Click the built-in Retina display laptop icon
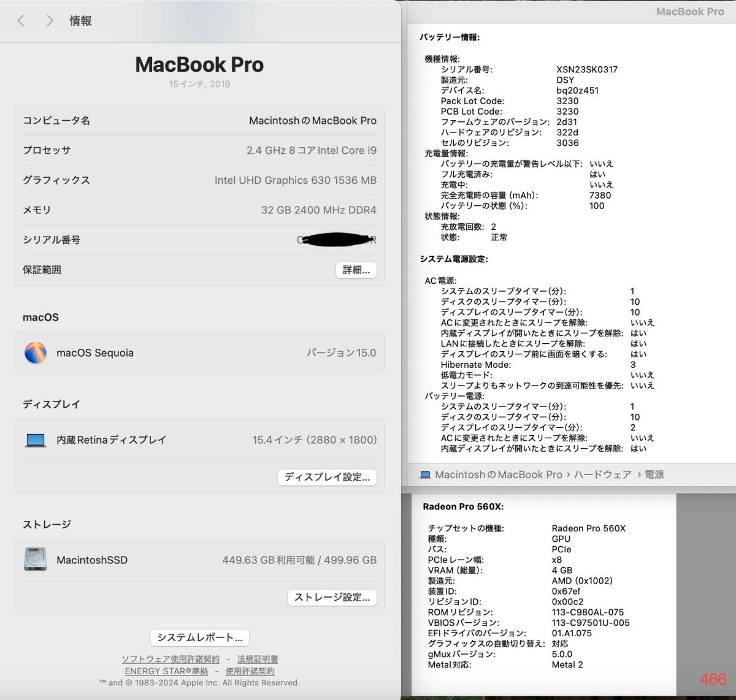 (x=36, y=439)
